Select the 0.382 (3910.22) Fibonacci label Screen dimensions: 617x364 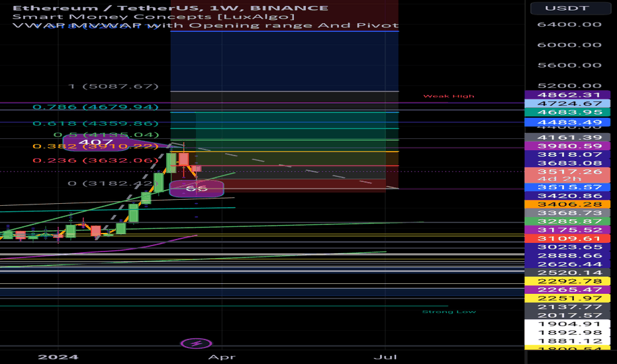coord(95,146)
